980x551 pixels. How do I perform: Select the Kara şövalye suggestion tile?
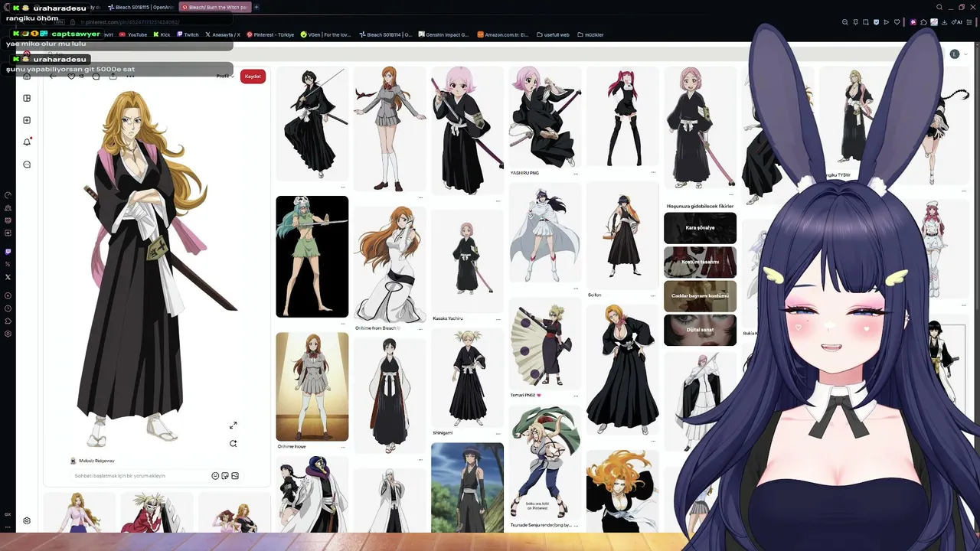pyautogui.click(x=700, y=228)
